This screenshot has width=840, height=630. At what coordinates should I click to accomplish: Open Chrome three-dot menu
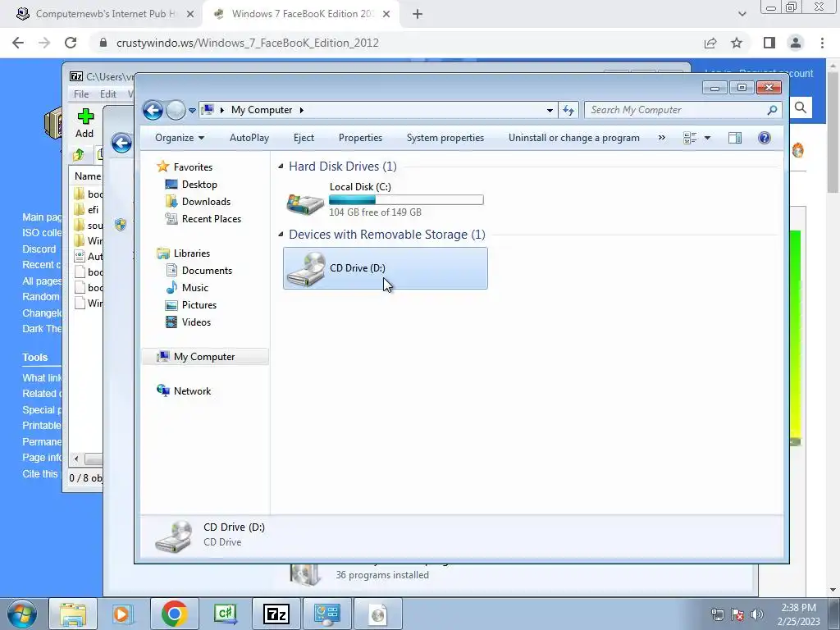(822, 43)
